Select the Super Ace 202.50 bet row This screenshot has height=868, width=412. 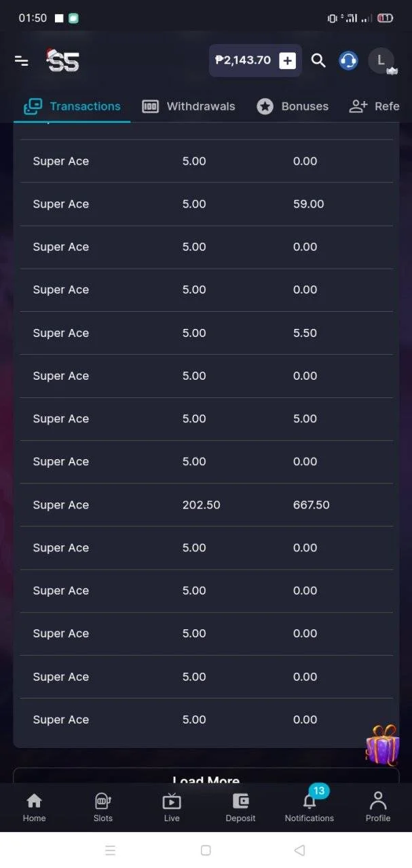click(x=206, y=505)
